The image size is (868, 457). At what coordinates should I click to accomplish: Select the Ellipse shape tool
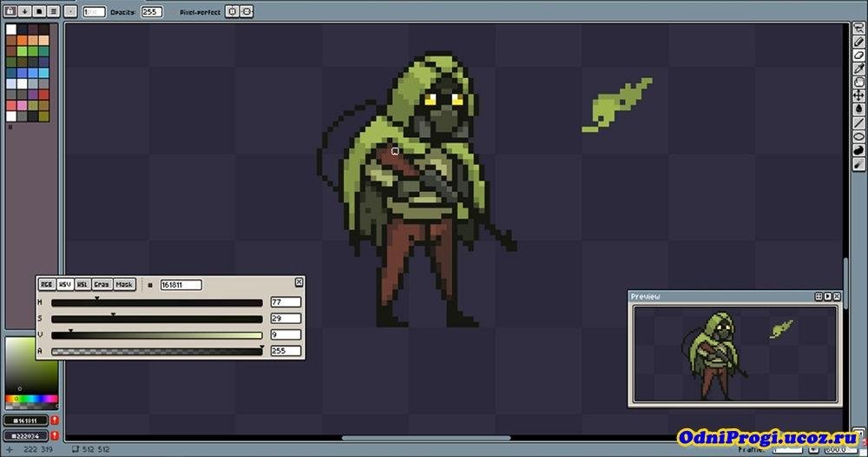(859, 136)
